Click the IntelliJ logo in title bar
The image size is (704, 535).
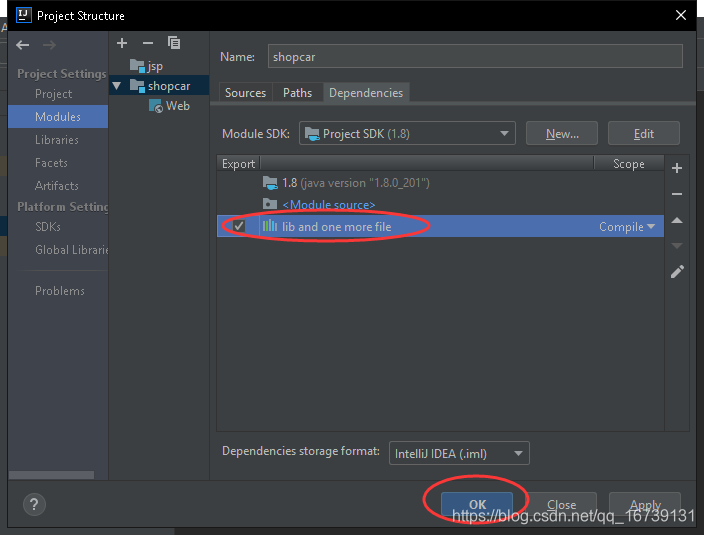click(23, 15)
